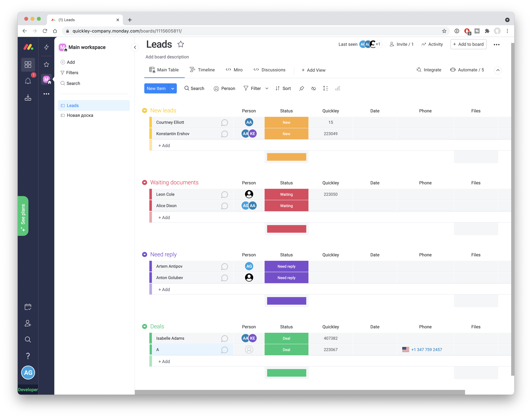
Task: Bookmark page with browser star icon
Action: (444, 31)
